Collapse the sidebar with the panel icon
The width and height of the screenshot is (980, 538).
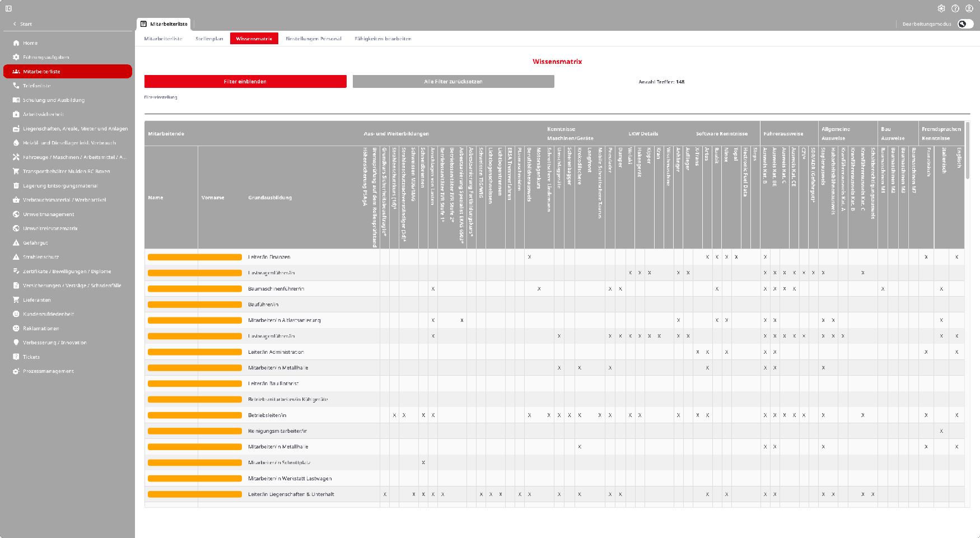tap(8, 8)
